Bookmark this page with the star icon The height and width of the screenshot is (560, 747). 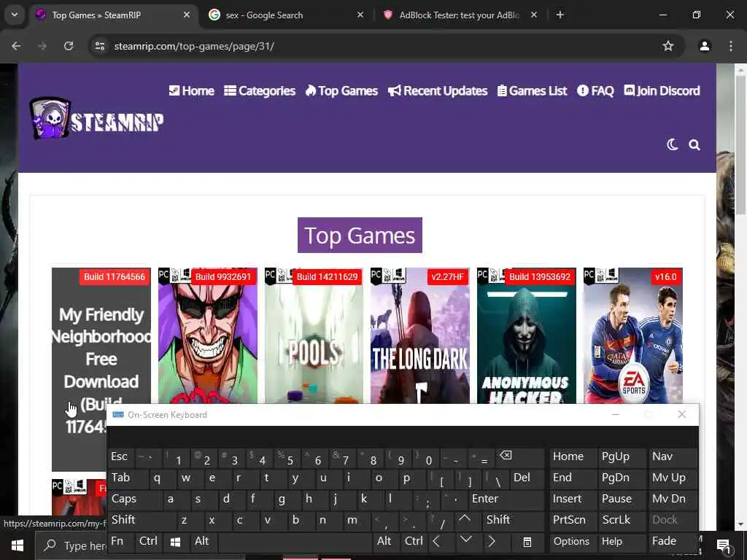pos(668,46)
